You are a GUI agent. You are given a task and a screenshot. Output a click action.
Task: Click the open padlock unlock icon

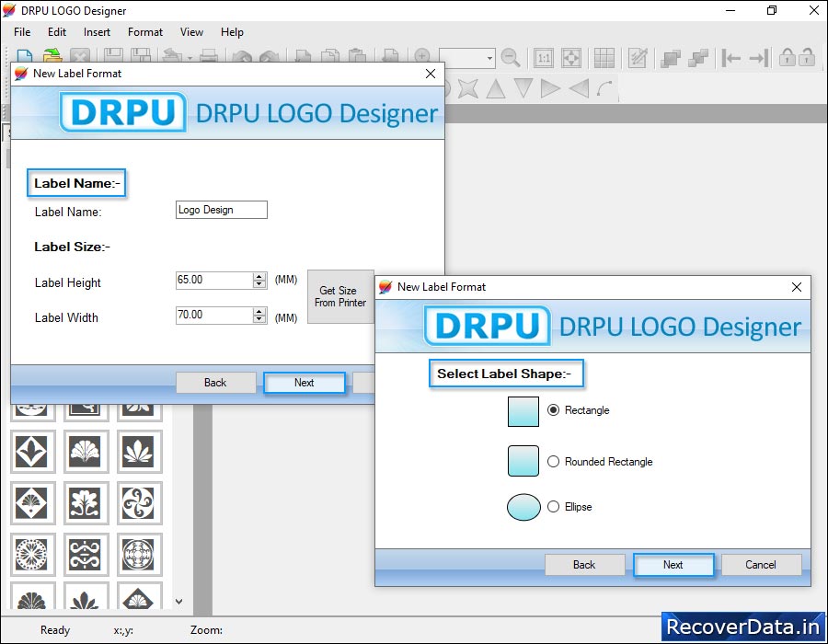(806, 57)
